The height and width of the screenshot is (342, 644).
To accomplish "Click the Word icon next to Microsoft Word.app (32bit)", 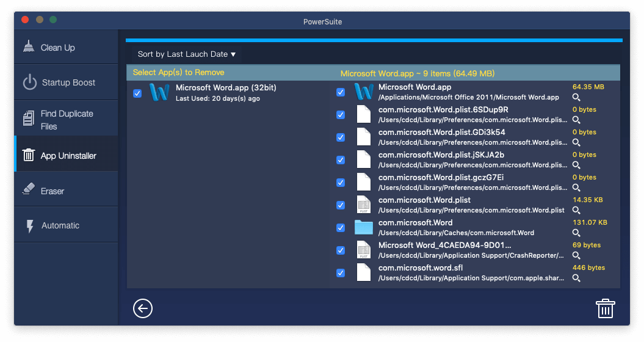I will (159, 92).
